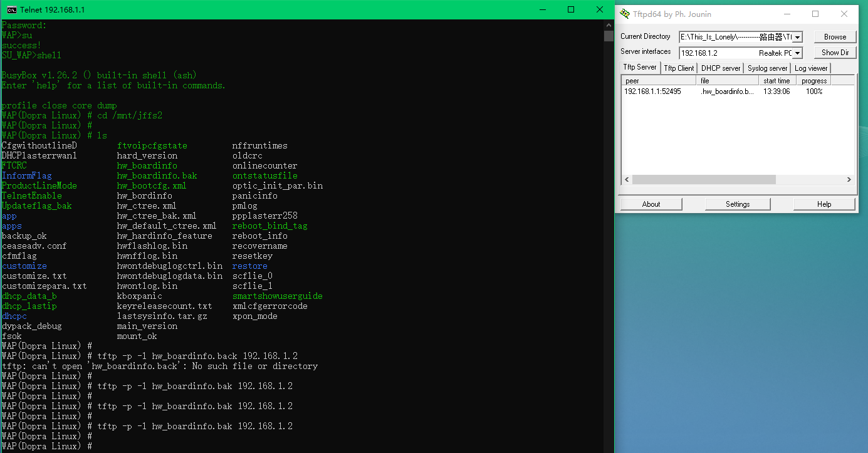Maximize the Tftpd64 window
Screen dimensions: 868x453
coord(815,14)
